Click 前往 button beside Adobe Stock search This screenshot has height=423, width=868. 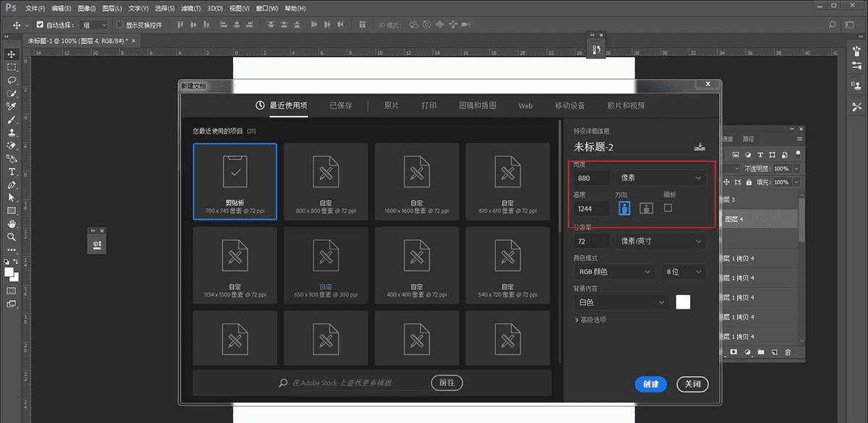click(x=447, y=383)
